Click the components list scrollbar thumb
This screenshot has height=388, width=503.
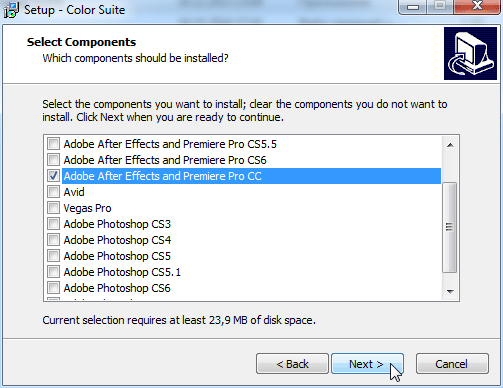tap(450, 227)
